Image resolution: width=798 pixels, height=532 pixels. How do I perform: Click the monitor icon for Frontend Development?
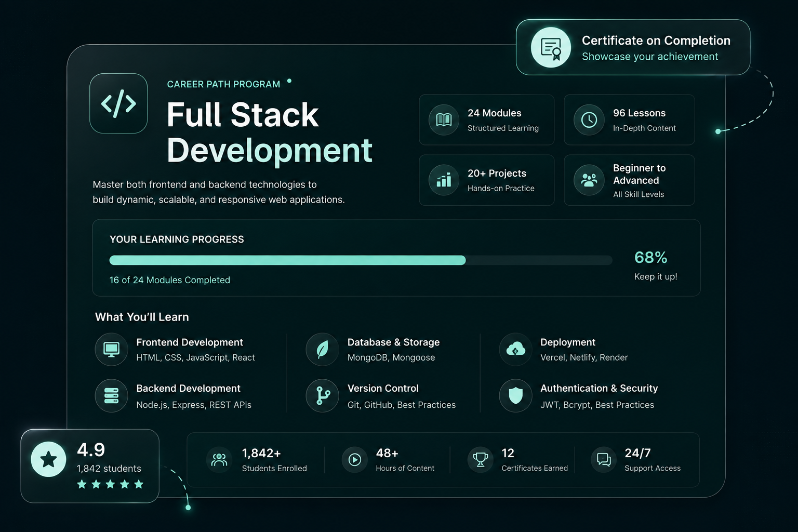tap(111, 349)
